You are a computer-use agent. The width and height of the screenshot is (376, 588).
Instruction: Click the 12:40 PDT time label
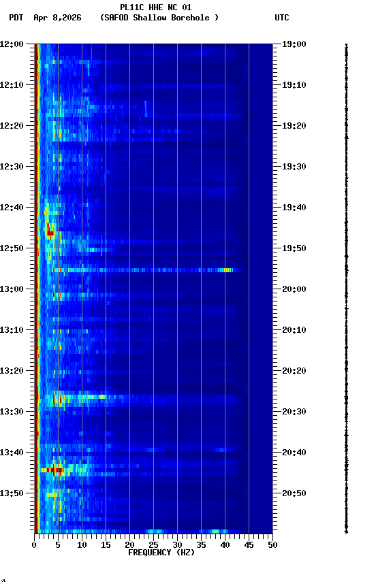point(12,208)
